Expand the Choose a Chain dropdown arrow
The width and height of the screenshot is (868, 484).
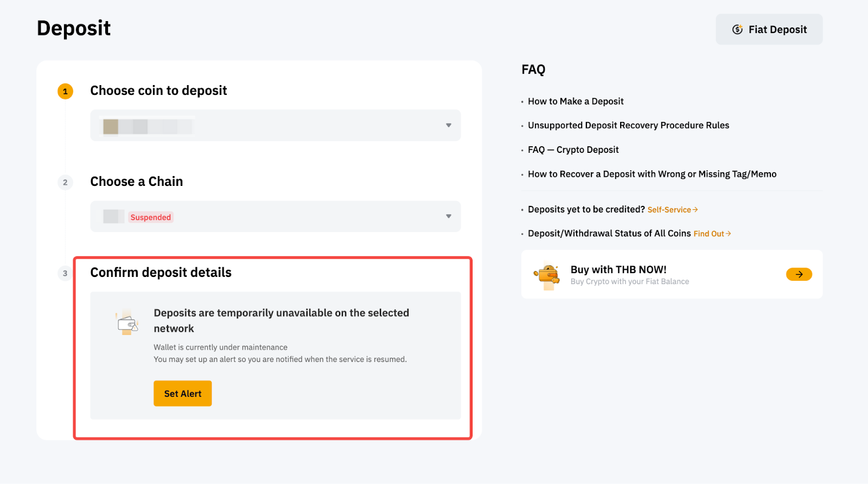(448, 216)
